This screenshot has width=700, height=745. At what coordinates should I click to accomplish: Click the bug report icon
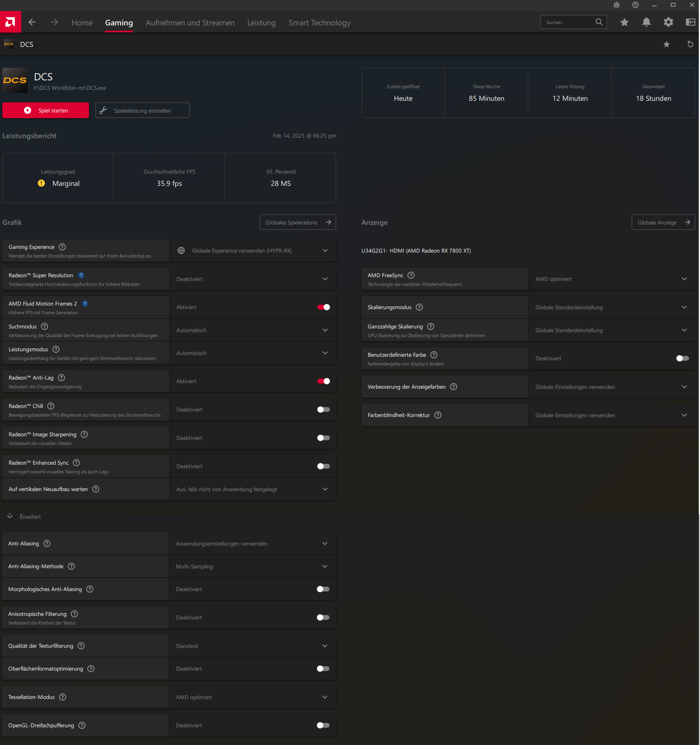coord(617,5)
